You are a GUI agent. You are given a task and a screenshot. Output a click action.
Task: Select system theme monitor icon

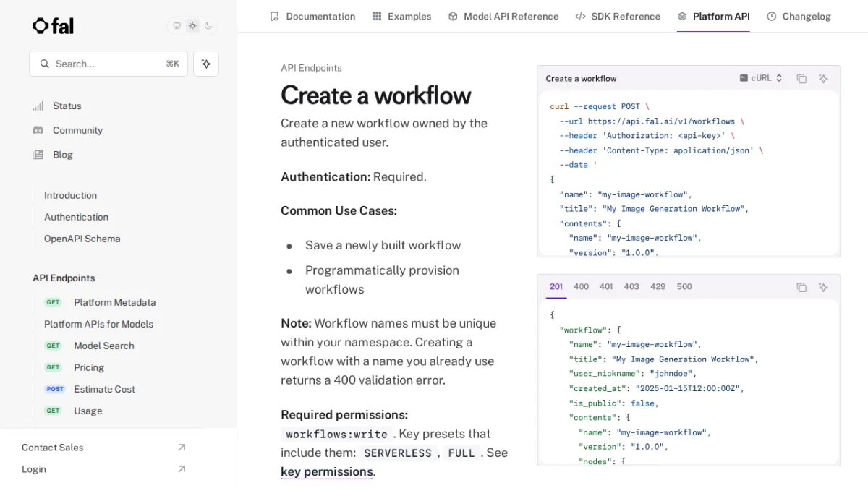[x=176, y=26]
